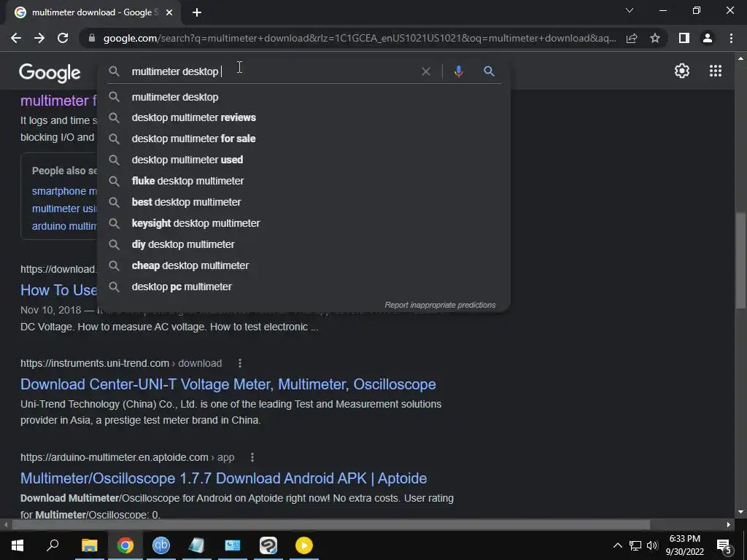Go back to the previous page

16,38
